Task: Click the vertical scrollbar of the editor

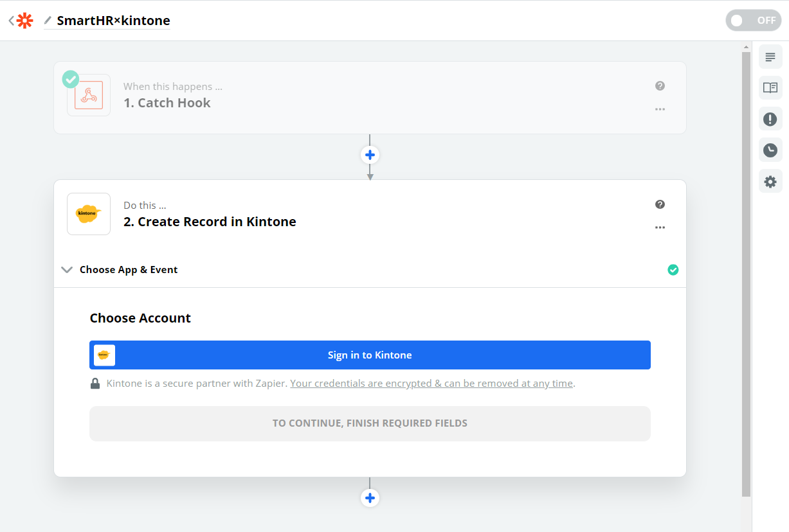Action: tap(746, 274)
